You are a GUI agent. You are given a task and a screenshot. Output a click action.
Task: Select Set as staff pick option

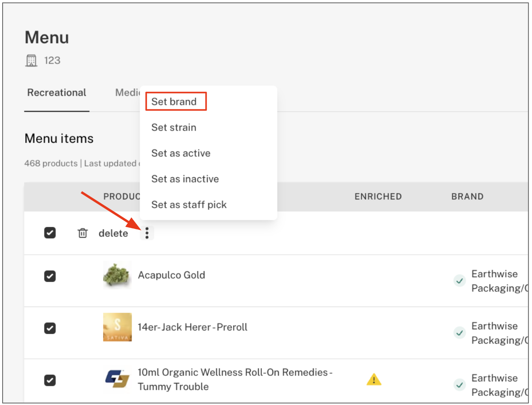point(189,205)
